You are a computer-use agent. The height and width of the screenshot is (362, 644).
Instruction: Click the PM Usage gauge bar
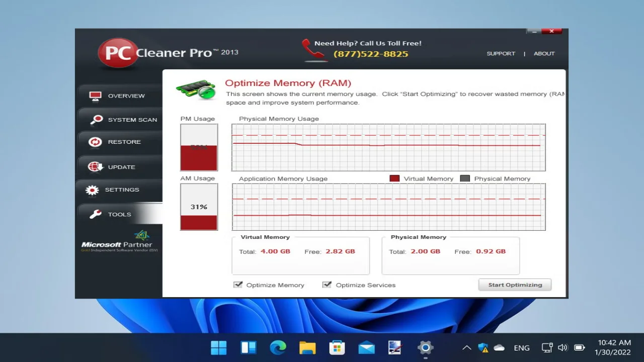[199, 147]
